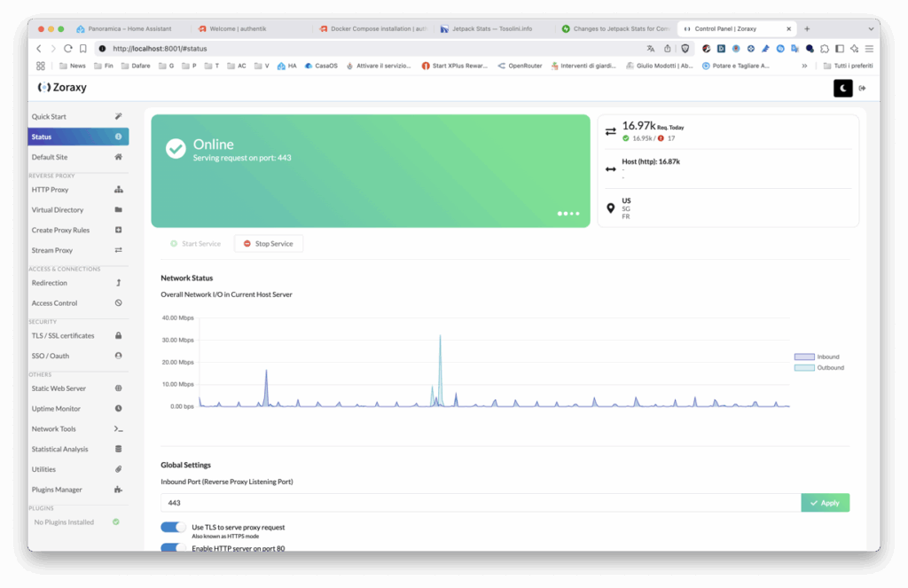Open the browser hamburger menu
This screenshot has height=588, width=908.
tap(869, 49)
